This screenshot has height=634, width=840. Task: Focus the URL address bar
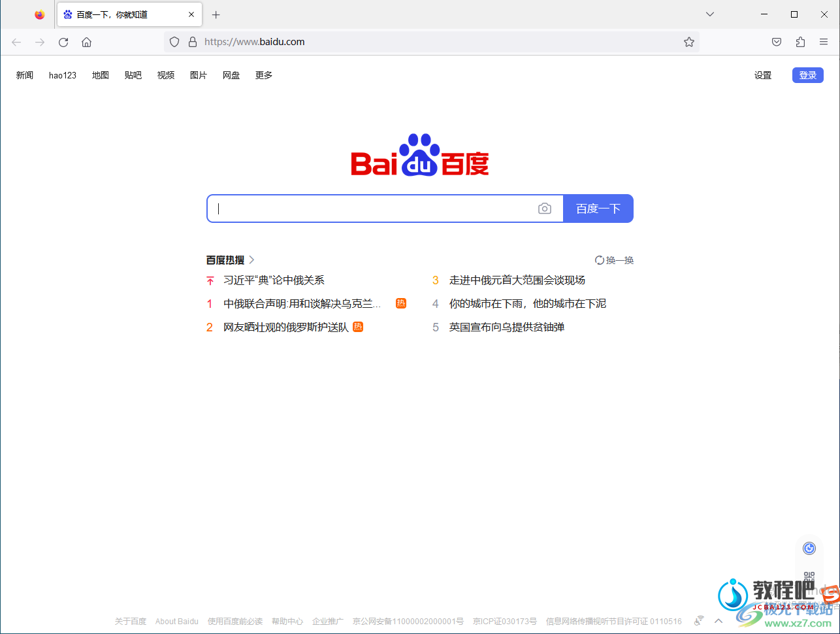(x=431, y=42)
